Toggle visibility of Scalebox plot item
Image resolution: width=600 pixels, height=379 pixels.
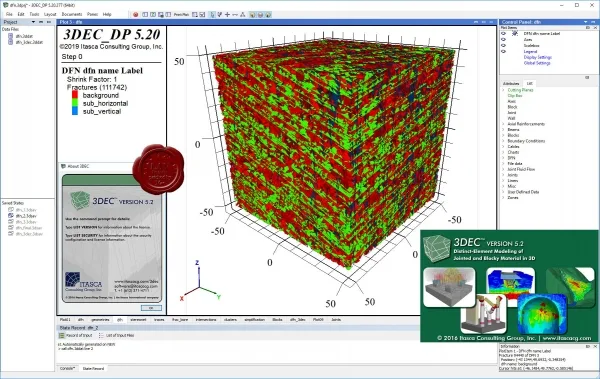pyautogui.click(x=504, y=46)
